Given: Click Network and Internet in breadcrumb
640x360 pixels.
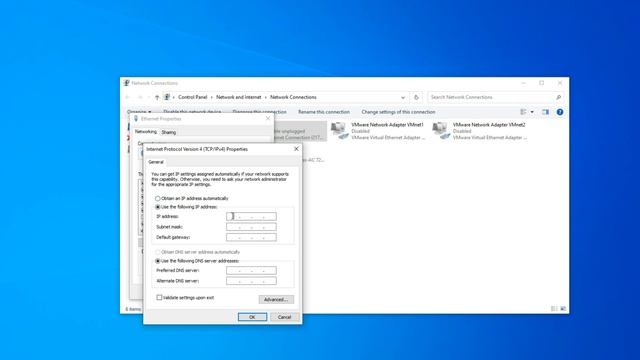Looking at the screenshot, I should point(238,97).
